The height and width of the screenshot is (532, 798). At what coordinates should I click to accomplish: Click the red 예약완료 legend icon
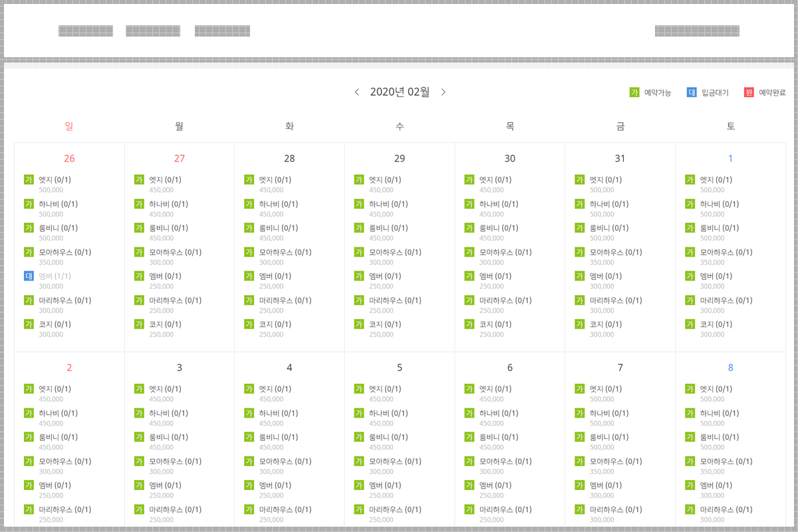coord(749,92)
